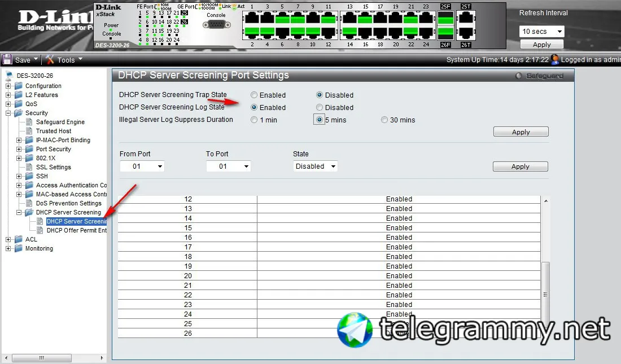Click port 25F on the switch panel
Viewport: 621px width, 364px height.
445,18
